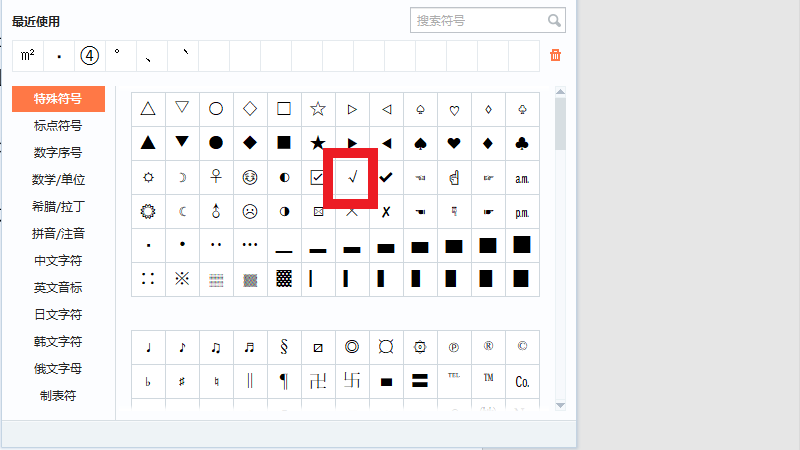Image resolution: width=800 pixels, height=450 pixels.
Task: Insert the hollow star symbol
Action: point(318,109)
